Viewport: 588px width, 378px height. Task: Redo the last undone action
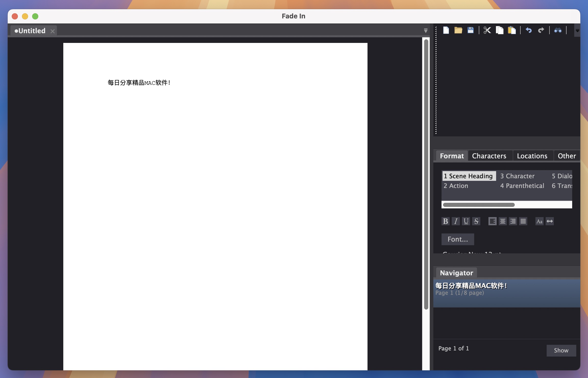pyautogui.click(x=541, y=30)
